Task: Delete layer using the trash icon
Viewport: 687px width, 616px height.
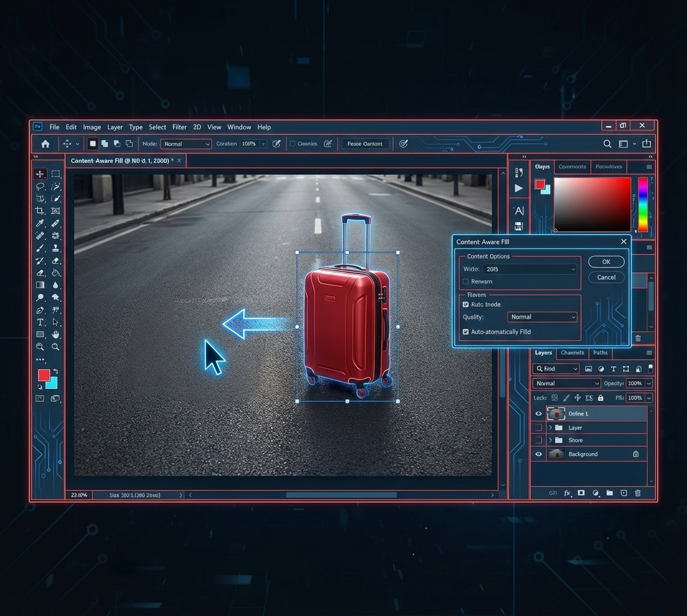Action: [x=638, y=493]
